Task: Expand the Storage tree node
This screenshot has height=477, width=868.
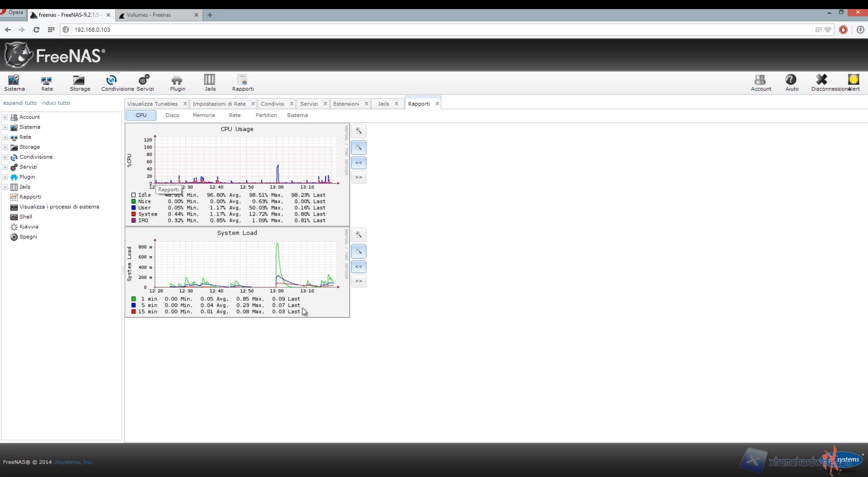Action: tap(5, 147)
